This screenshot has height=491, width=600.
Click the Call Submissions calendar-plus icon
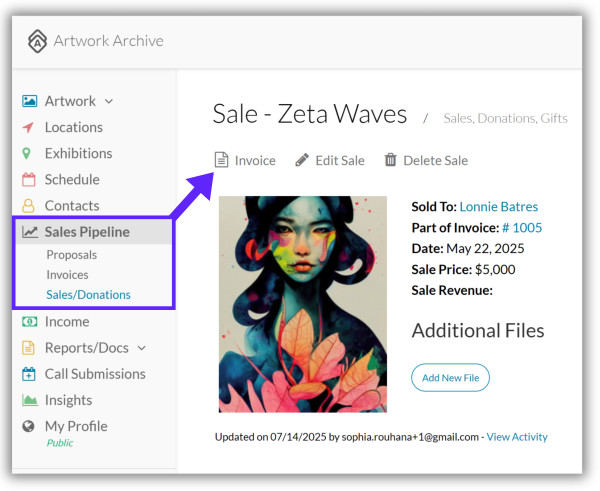29,374
